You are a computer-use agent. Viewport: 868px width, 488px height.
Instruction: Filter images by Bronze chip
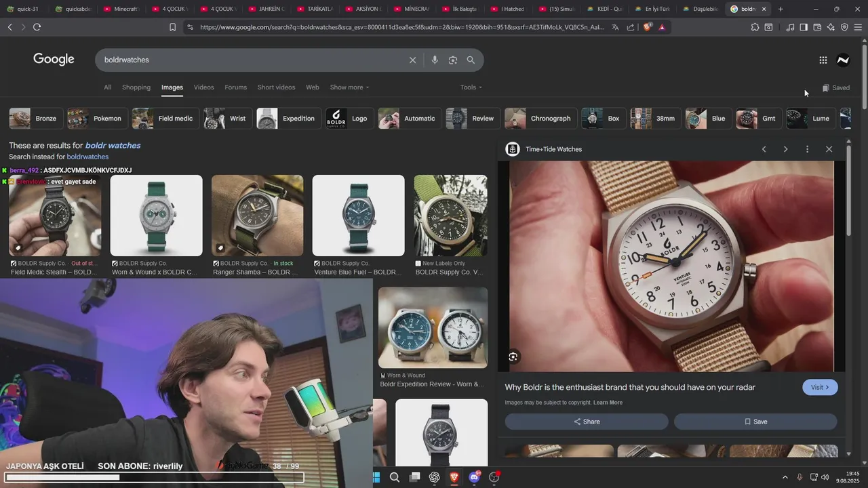(x=35, y=119)
